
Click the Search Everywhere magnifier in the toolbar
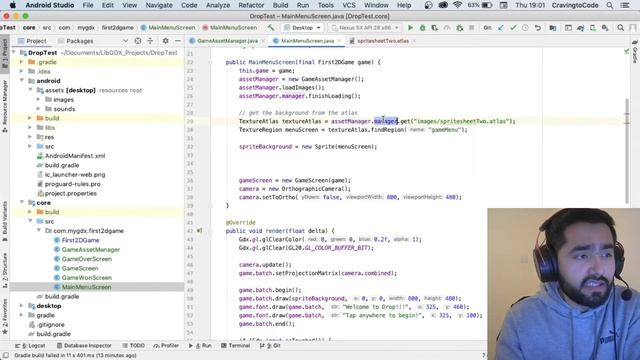(x=620, y=28)
